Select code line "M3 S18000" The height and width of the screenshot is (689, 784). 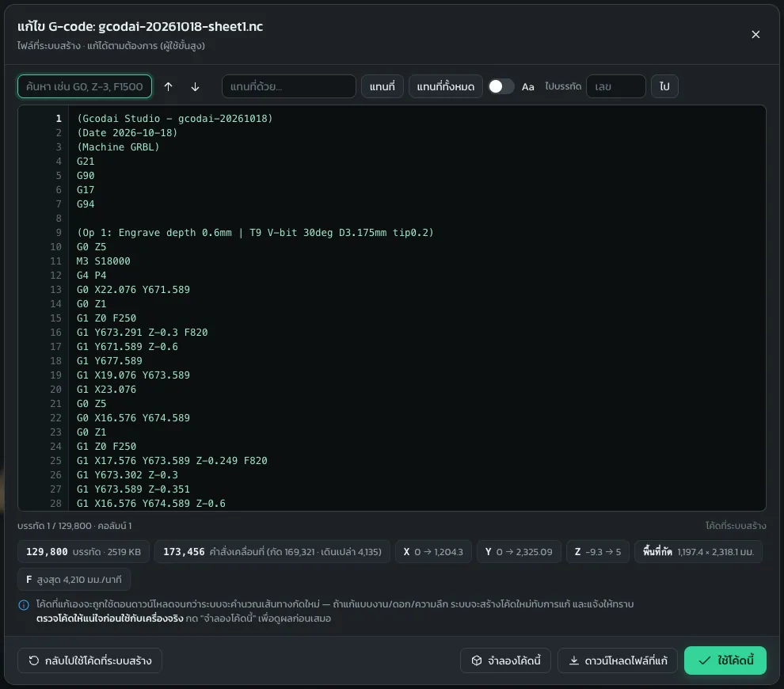pos(104,261)
